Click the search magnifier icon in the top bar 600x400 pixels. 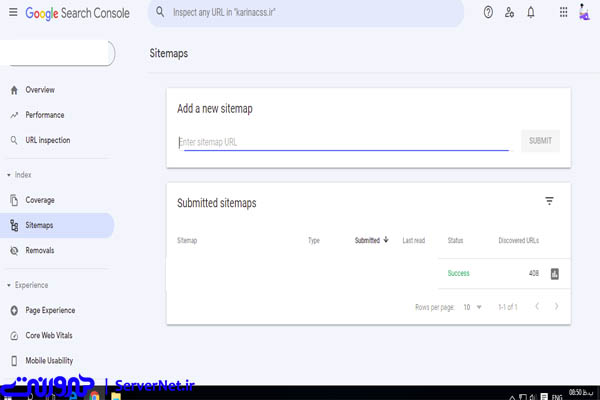160,13
